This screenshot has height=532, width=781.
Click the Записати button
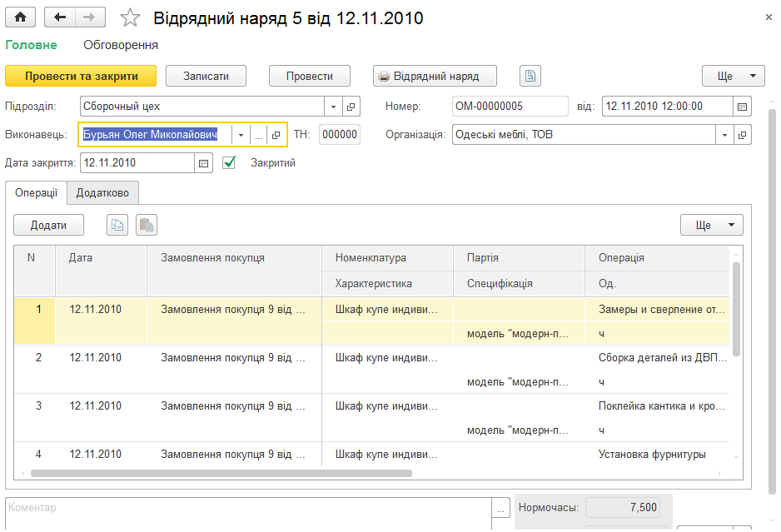206,77
